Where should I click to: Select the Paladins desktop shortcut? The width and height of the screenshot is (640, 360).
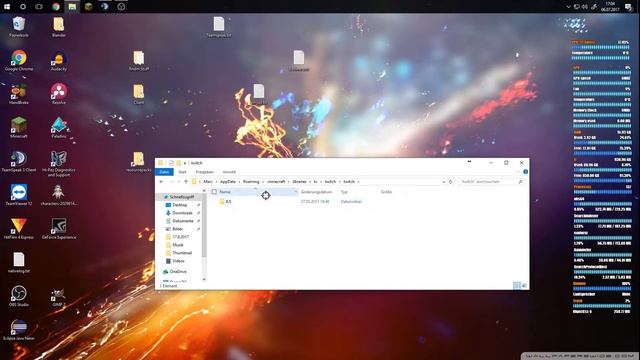click(x=59, y=128)
